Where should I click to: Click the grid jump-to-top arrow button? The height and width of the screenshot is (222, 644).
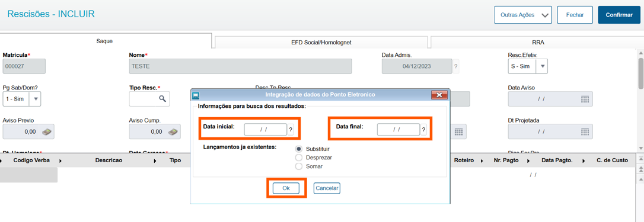(x=640, y=159)
